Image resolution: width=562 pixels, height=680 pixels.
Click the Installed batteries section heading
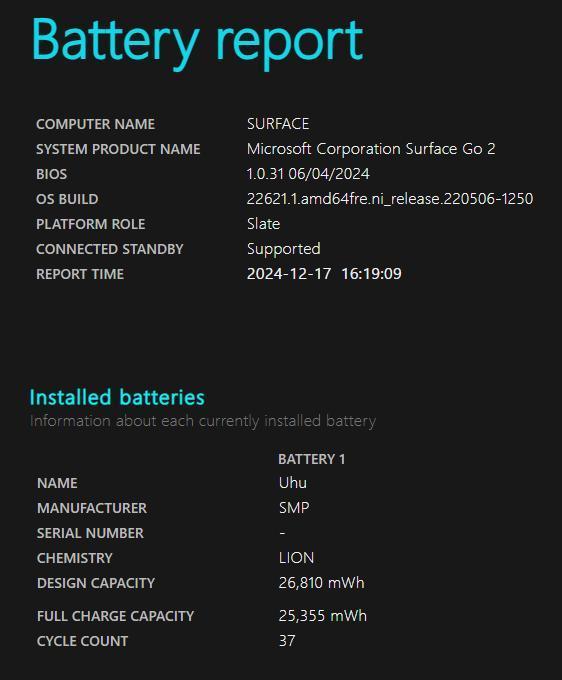click(117, 398)
